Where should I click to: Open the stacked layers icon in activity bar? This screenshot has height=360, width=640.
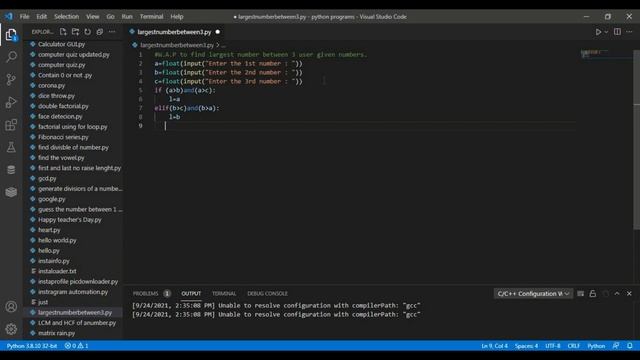coord(11,192)
